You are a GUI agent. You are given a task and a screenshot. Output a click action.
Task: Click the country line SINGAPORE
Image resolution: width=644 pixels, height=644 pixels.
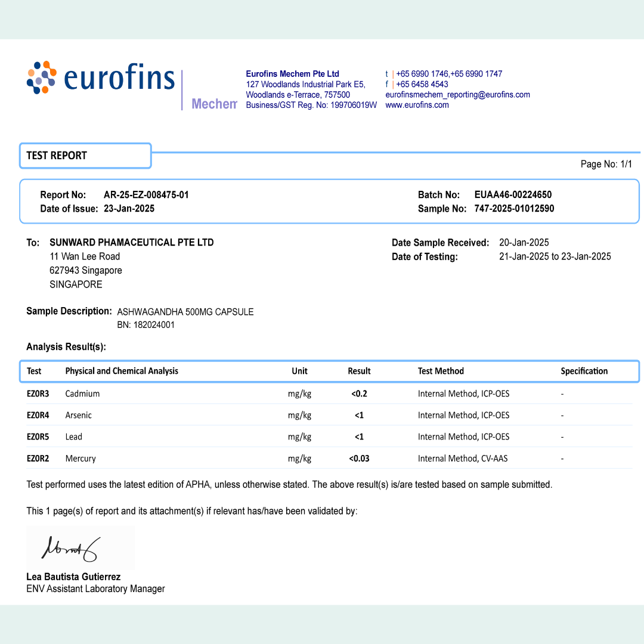coord(76,284)
